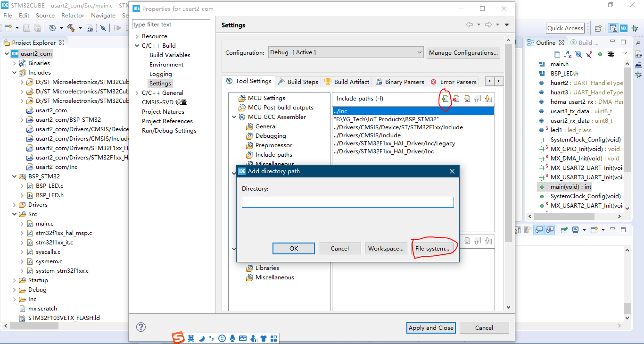Screen dimensions: 644x344
Task: Click the Add include path icon
Action: tap(445, 99)
